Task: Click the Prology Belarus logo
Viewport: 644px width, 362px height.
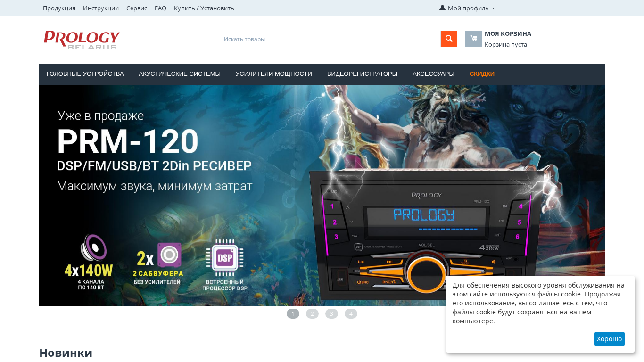Action: 82,40
